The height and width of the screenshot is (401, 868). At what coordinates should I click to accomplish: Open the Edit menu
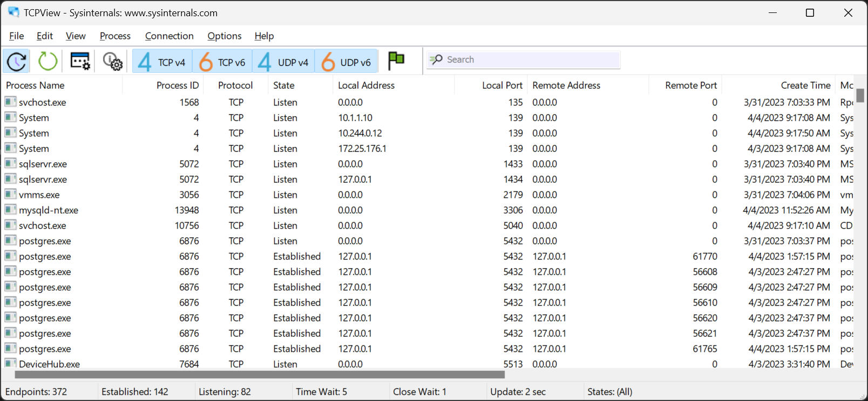45,36
